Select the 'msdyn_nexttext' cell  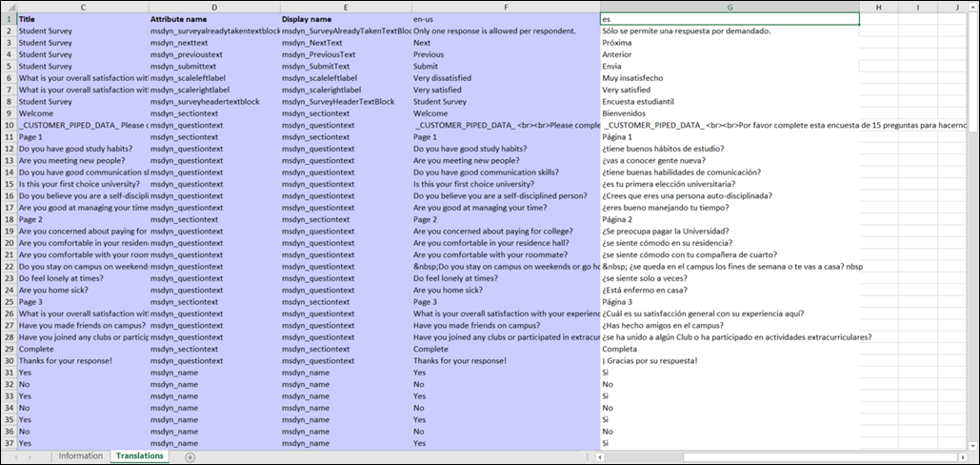pos(214,43)
